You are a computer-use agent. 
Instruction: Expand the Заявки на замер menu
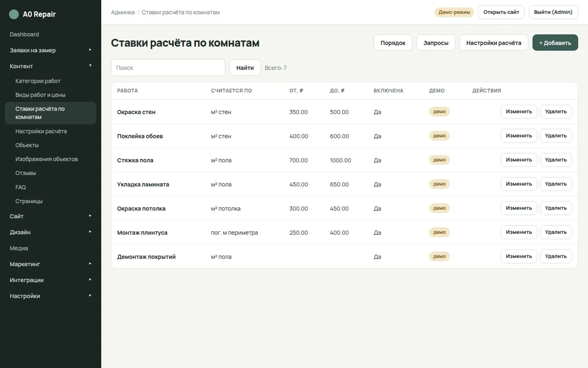(x=50, y=50)
